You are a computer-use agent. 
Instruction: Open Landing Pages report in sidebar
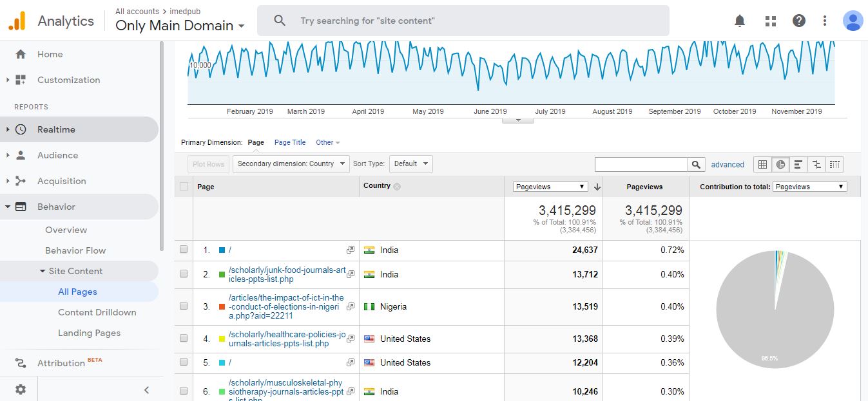[x=89, y=333]
